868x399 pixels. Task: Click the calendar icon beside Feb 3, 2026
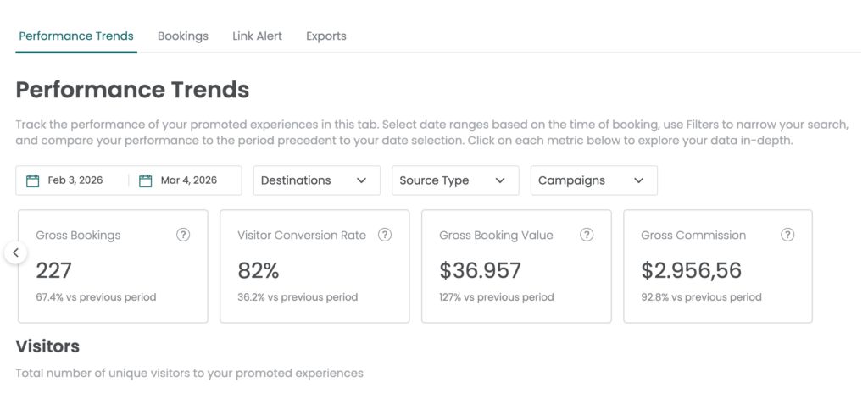[33, 180]
